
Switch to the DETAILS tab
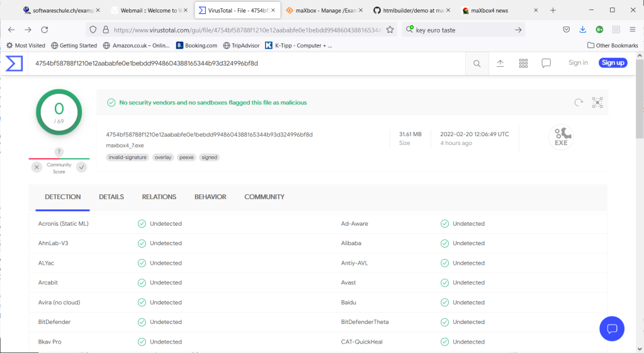(111, 197)
